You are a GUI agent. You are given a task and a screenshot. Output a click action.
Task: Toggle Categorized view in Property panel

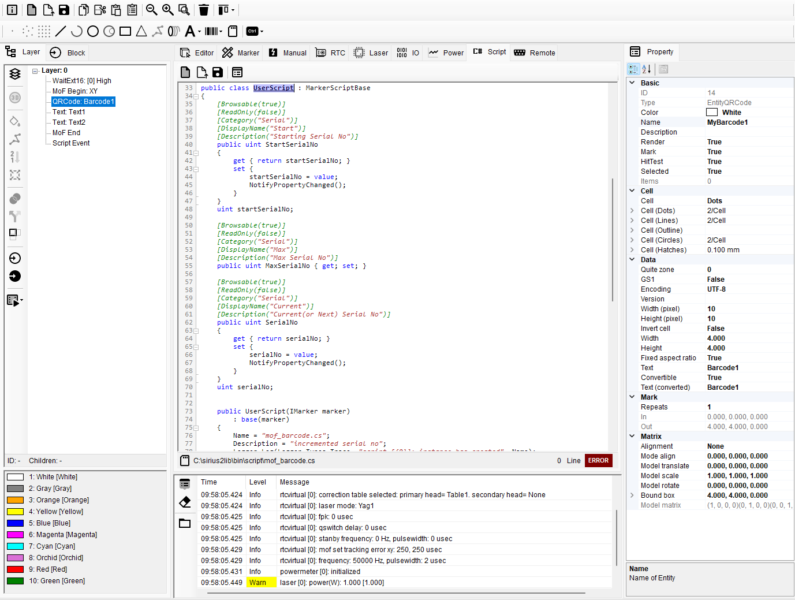[x=633, y=69]
